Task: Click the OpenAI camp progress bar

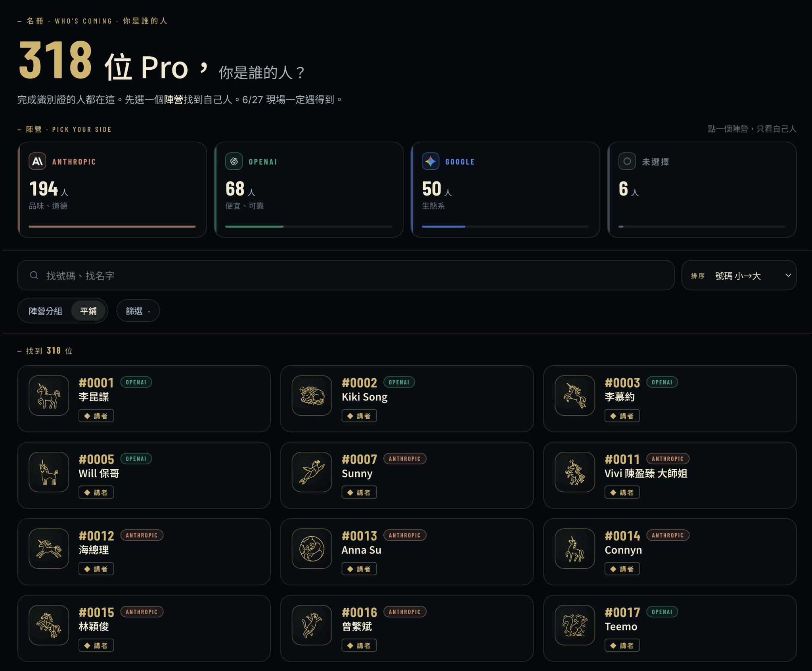Action: click(x=308, y=226)
